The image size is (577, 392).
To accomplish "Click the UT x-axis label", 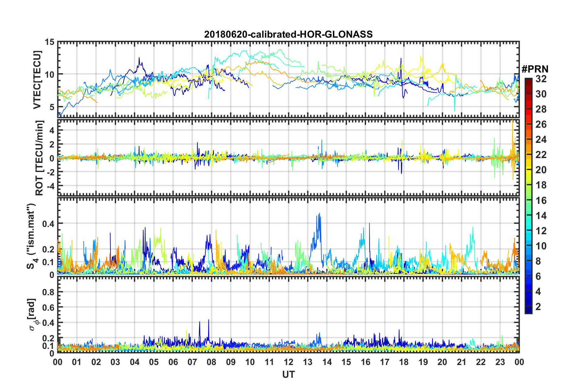I will click(288, 375).
